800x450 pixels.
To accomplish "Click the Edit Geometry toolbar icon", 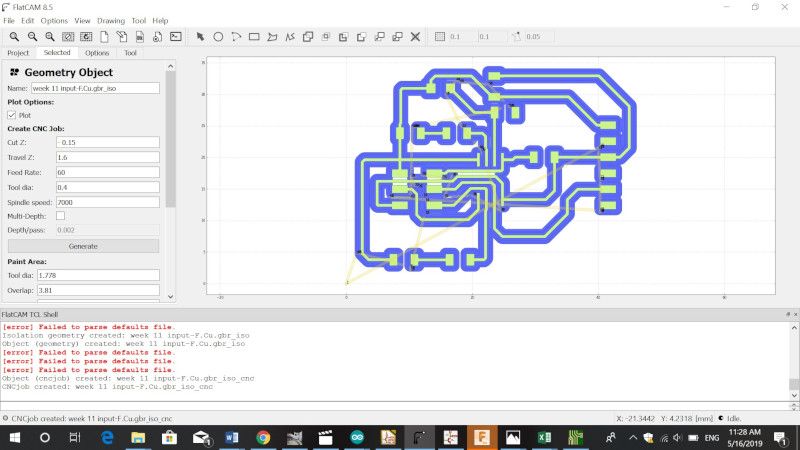I will coord(122,37).
